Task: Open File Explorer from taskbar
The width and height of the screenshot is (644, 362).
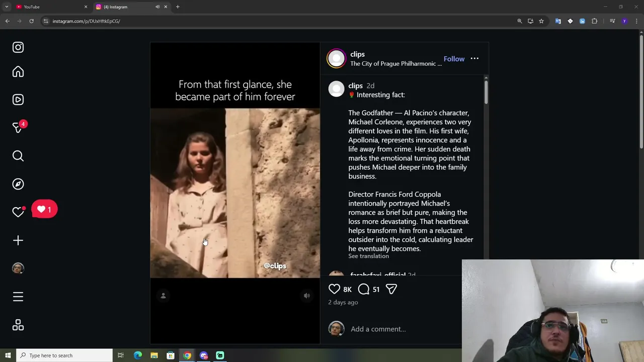Action: [154, 355]
